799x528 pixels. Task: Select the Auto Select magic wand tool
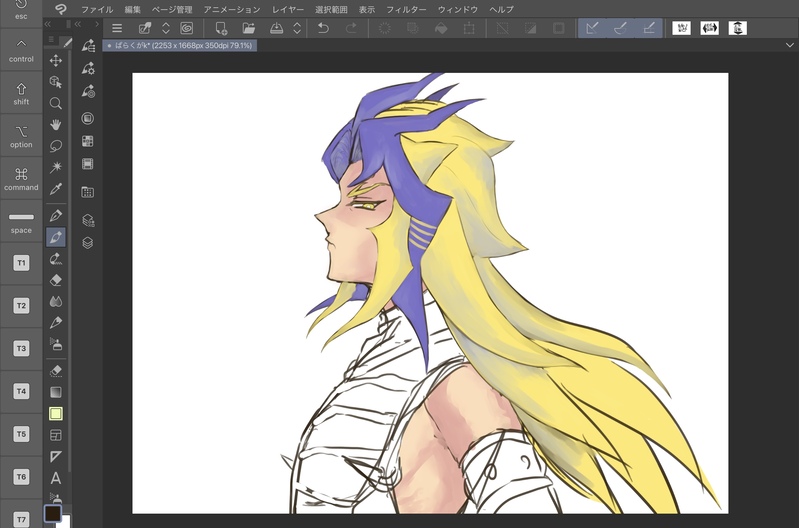click(x=56, y=167)
